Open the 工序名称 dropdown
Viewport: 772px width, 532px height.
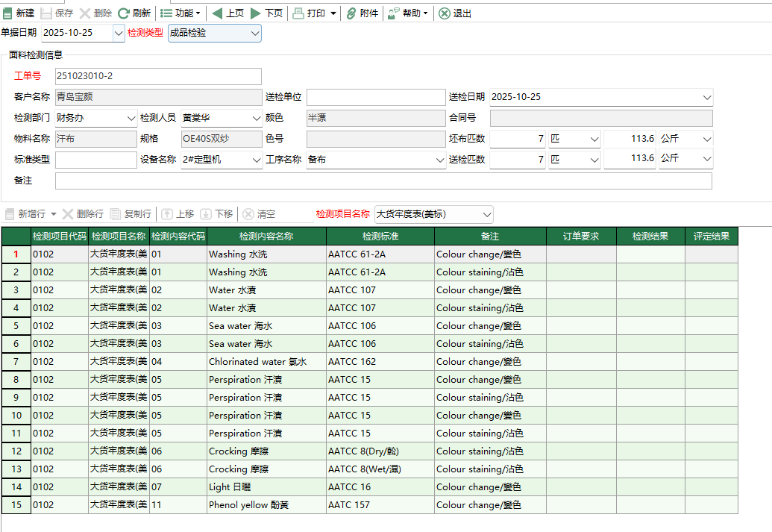(x=439, y=160)
